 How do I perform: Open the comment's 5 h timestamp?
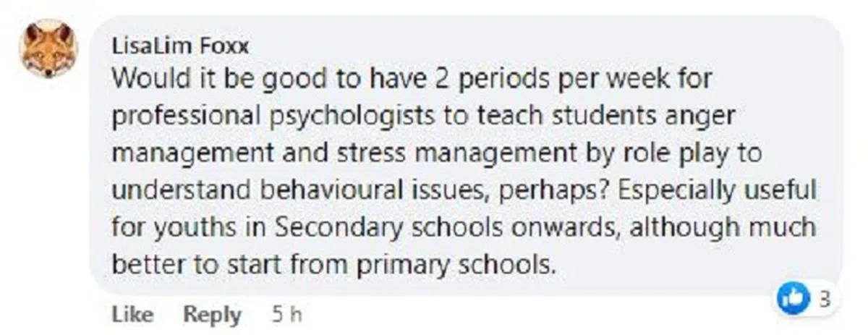286,314
